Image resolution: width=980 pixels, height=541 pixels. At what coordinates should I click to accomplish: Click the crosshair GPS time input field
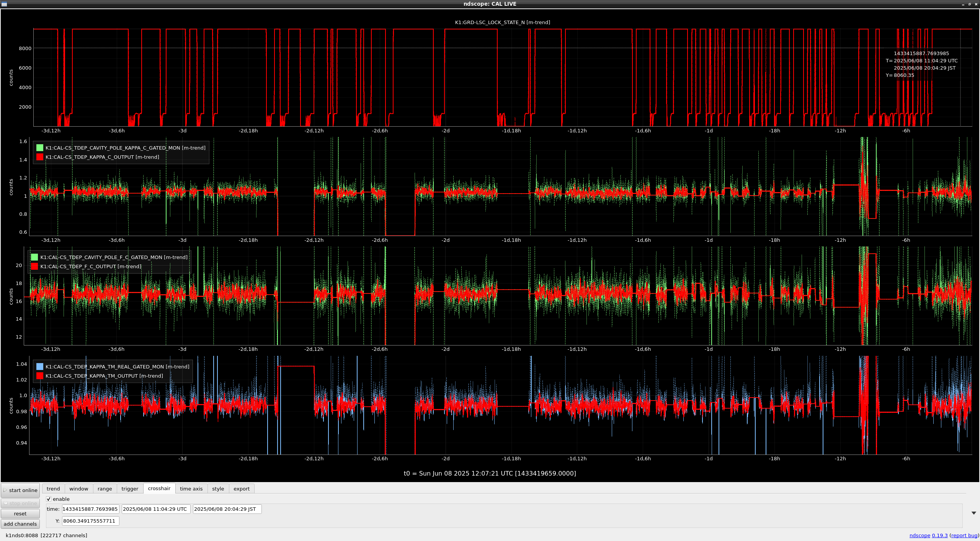90,509
